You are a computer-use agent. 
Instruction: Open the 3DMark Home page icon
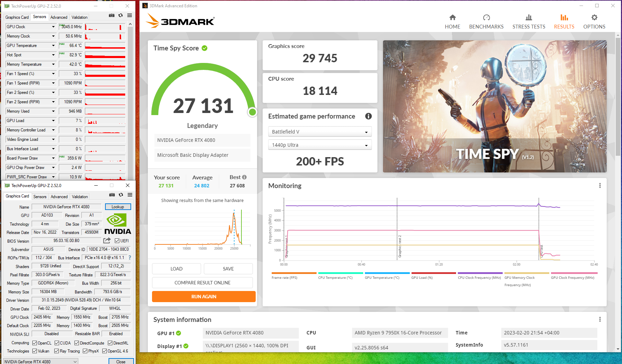452,18
